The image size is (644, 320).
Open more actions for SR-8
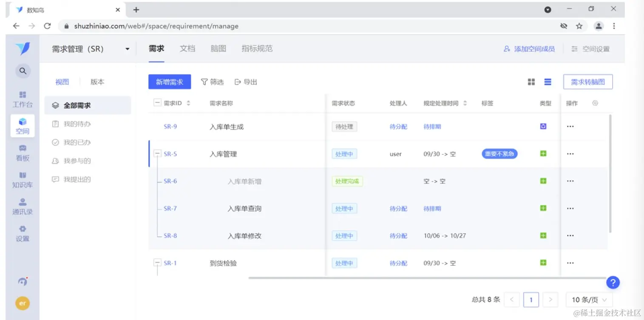click(570, 236)
